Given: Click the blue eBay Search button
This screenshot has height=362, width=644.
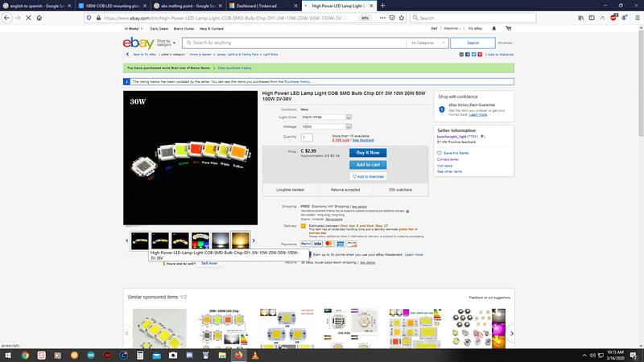Looking at the screenshot, I should [x=473, y=43].
